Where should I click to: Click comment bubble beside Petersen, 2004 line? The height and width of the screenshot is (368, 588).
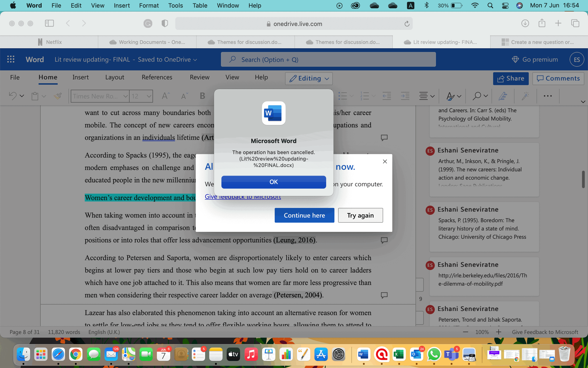coord(384,295)
